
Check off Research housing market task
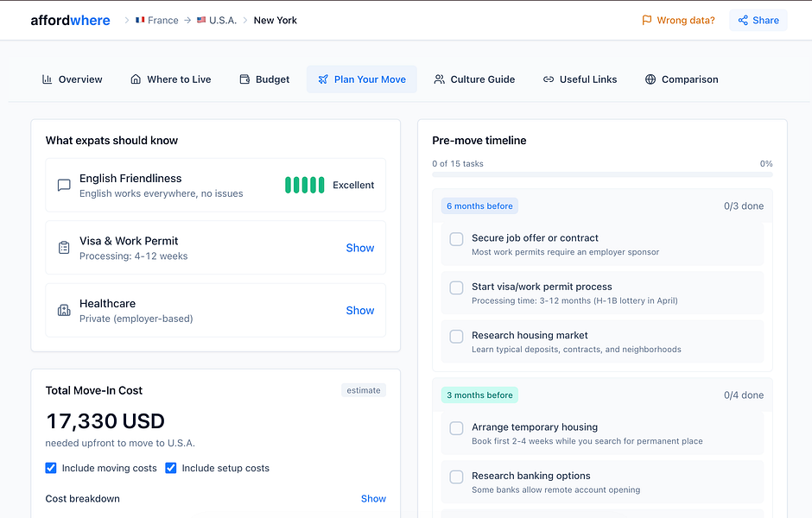(x=456, y=337)
